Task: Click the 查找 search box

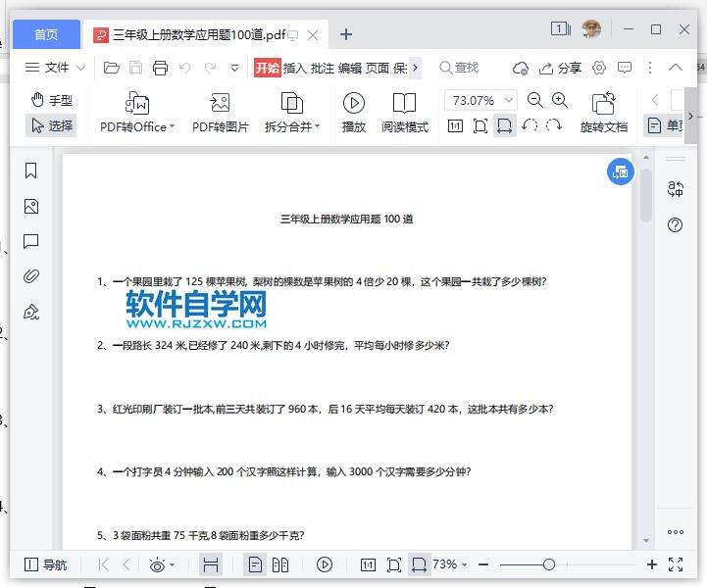Action: click(459, 68)
